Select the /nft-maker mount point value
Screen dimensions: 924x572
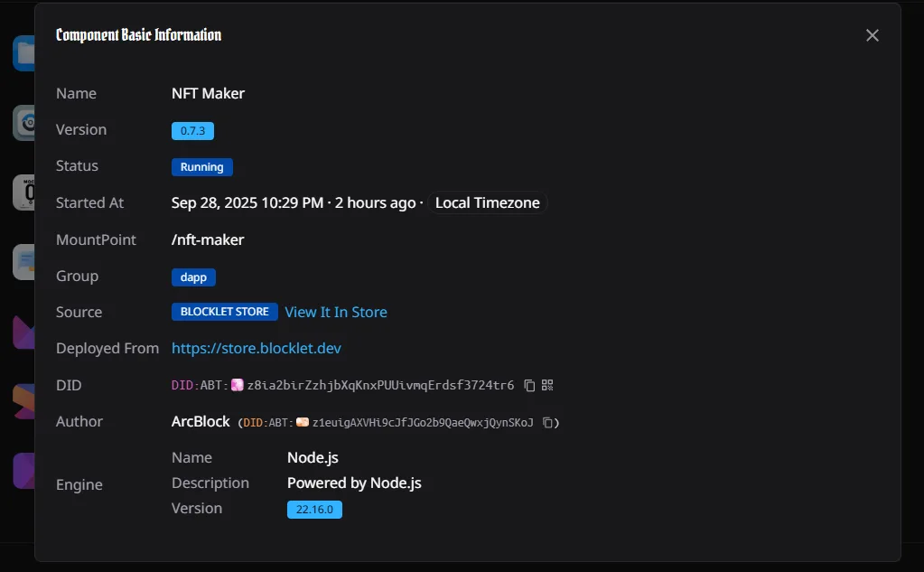coord(208,240)
